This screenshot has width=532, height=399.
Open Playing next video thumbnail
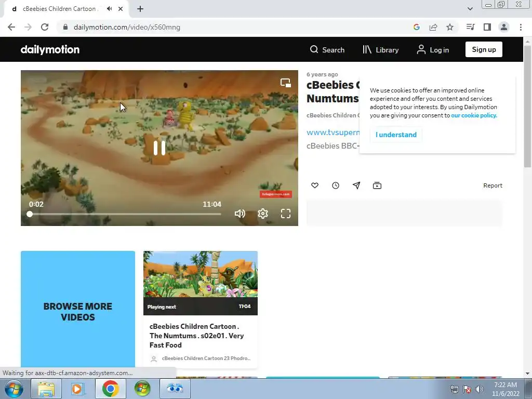point(200,283)
